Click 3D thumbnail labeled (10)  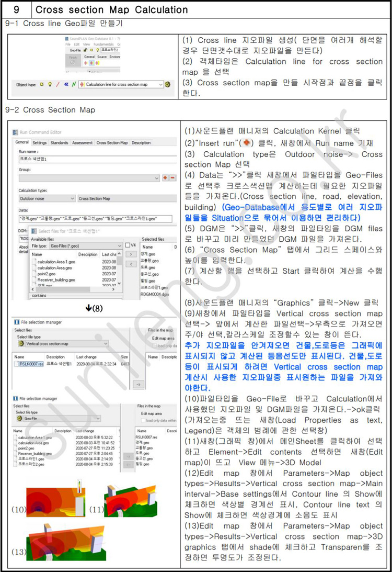point(56,499)
